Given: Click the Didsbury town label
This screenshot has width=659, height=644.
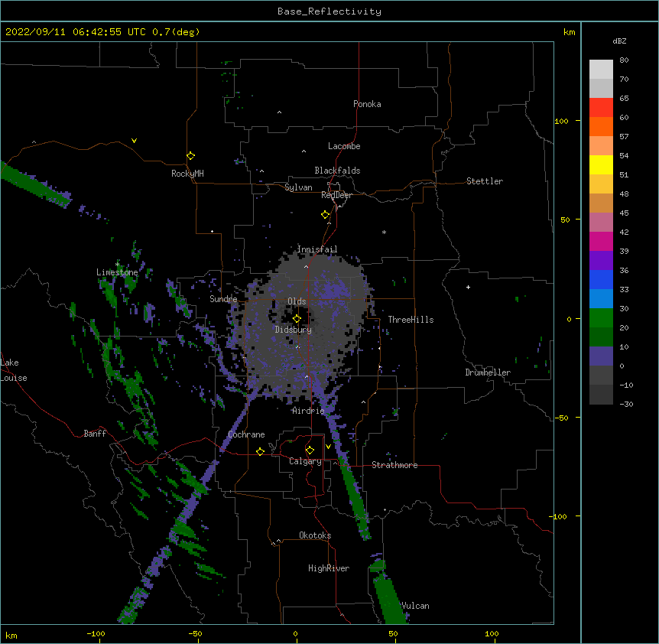Looking at the screenshot, I should click(x=294, y=330).
